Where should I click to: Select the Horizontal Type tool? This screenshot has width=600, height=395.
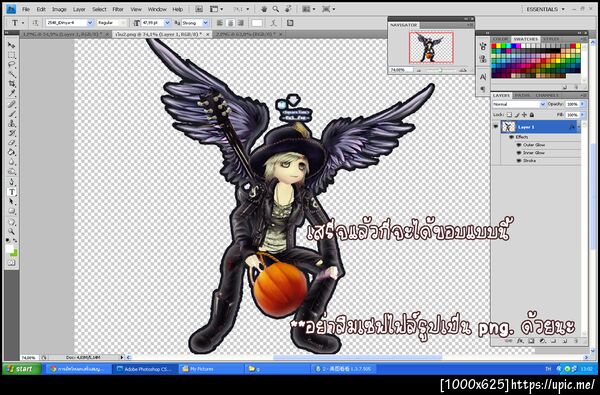point(12,192)
